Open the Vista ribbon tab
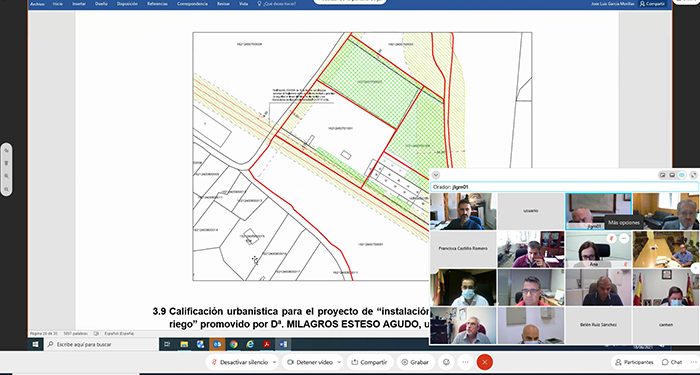The image size is (700, 375). tap(243, 4)
